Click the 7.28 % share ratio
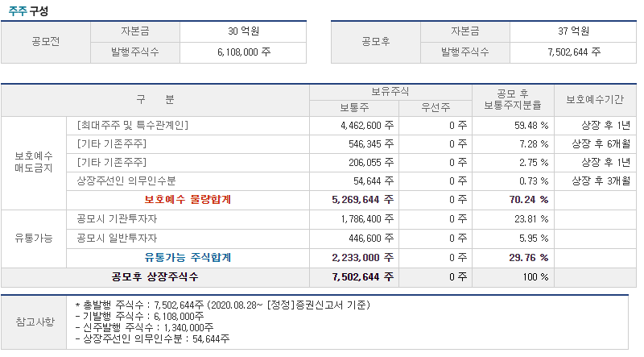The height and width of the screenshot is (357, 644). click(x=534, y=144)
